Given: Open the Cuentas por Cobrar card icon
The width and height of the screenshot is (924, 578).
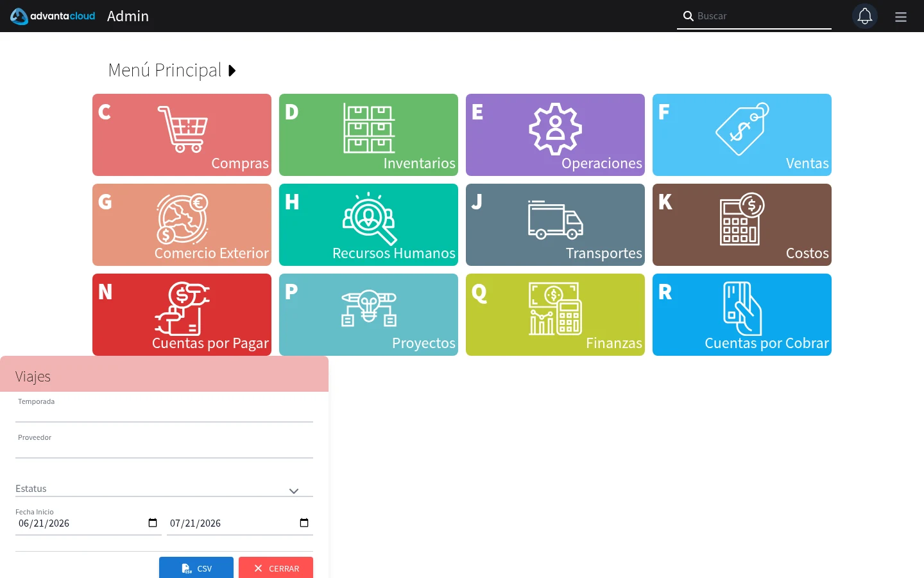Looking at the screenshot, I should [x=742, y=308].
